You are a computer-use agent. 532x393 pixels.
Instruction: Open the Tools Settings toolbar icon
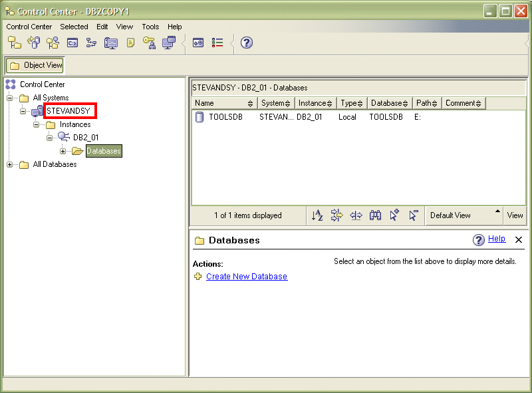[x=198, y=43]
